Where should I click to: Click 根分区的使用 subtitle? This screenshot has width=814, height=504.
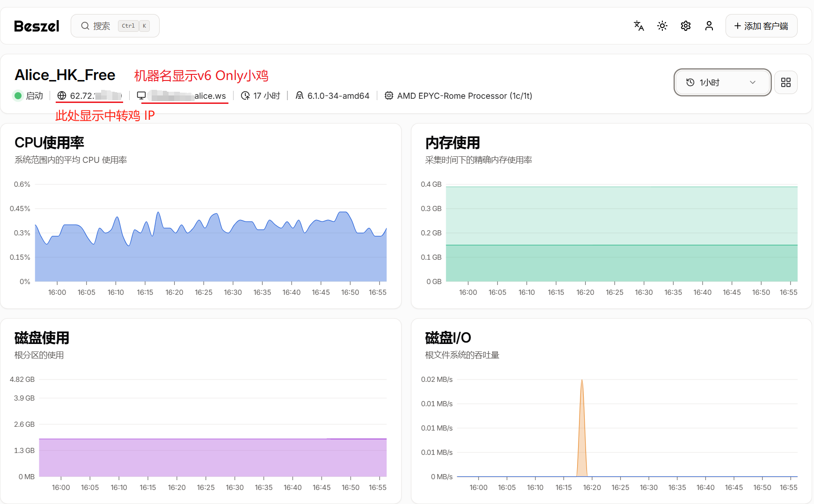click(x=39, y=355)
